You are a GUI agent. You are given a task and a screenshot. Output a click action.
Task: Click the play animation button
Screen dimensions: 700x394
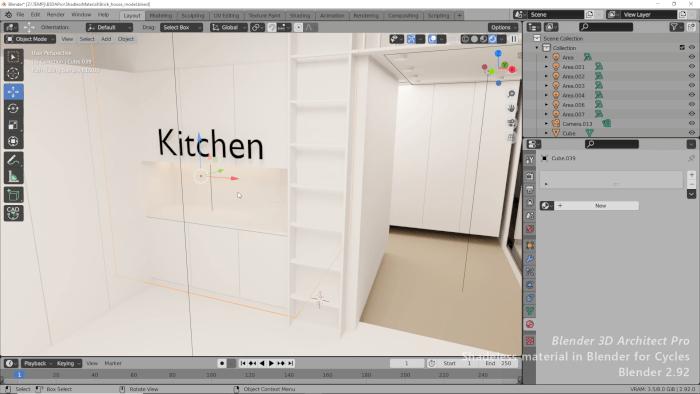pyautogui.click(x=271, y=363)
